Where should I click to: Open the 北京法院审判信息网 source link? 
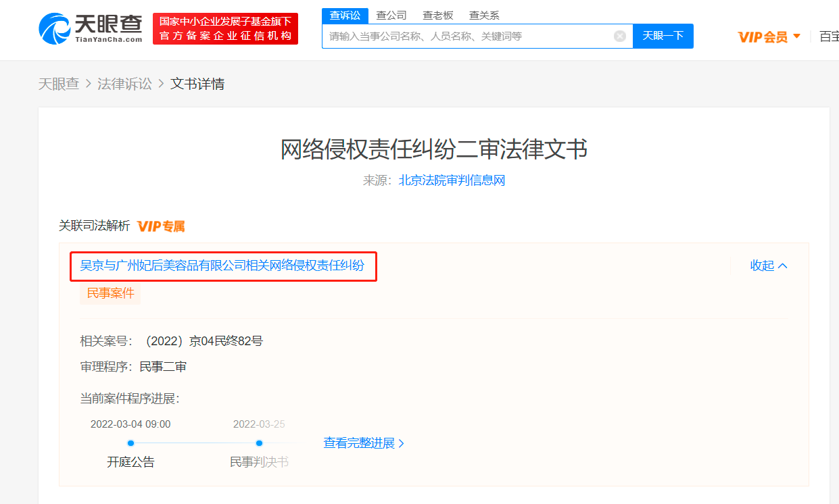point(451,180)
